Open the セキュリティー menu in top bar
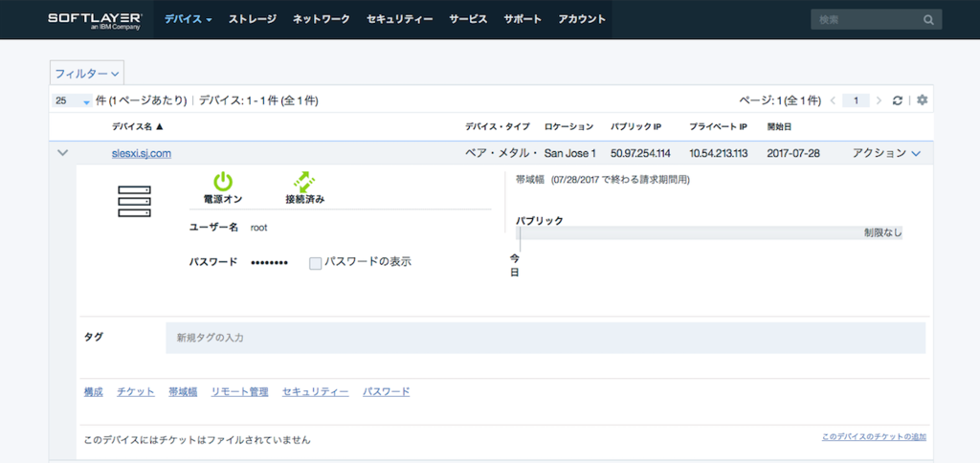This screenshot has height=463, width=980. (399, 19)
